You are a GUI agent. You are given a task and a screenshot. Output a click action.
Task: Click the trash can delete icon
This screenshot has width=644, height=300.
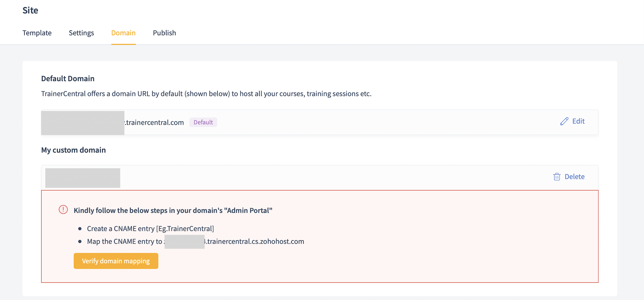click(x=557, y=177)
